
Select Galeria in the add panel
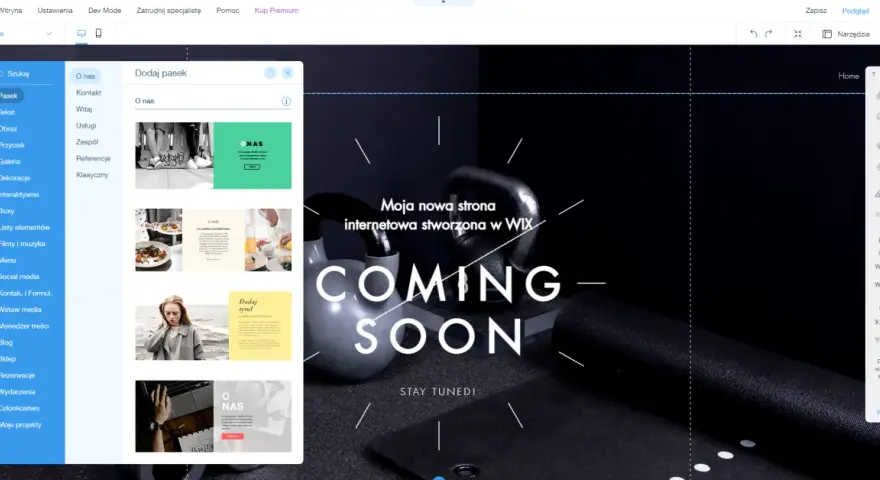click(x=10, y=162)
